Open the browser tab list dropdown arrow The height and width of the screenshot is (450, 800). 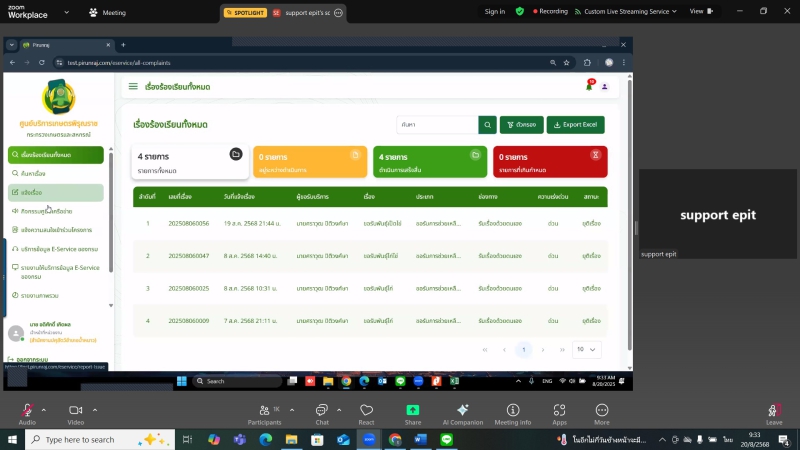tap(12, 45)
